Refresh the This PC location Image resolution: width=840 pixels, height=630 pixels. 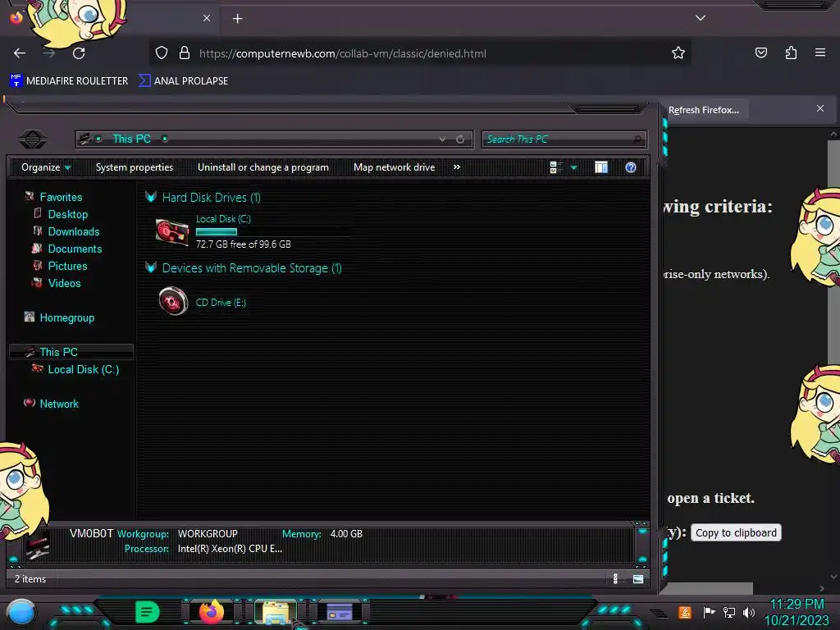460,139
